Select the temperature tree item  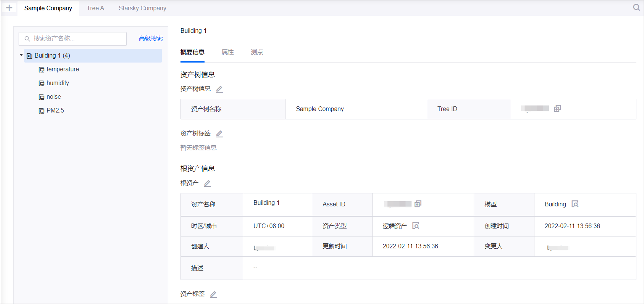62,69
